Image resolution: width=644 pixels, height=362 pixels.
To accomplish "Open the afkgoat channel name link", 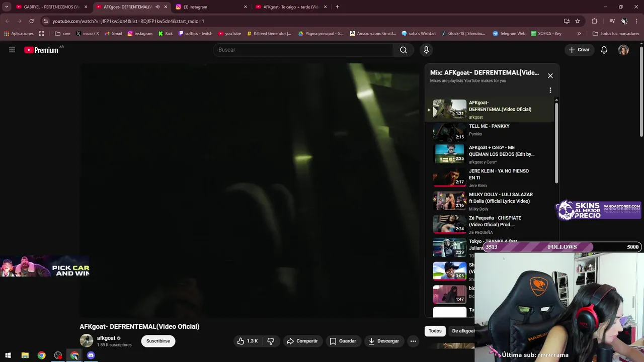I will point(106,338).
